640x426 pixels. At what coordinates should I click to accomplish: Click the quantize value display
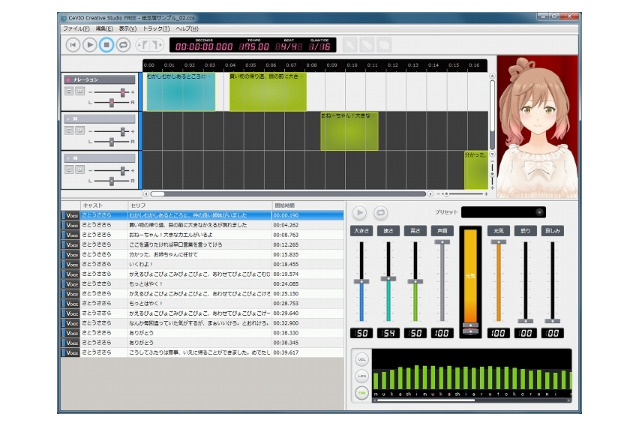pyautogui.click(x=320, y=47)
